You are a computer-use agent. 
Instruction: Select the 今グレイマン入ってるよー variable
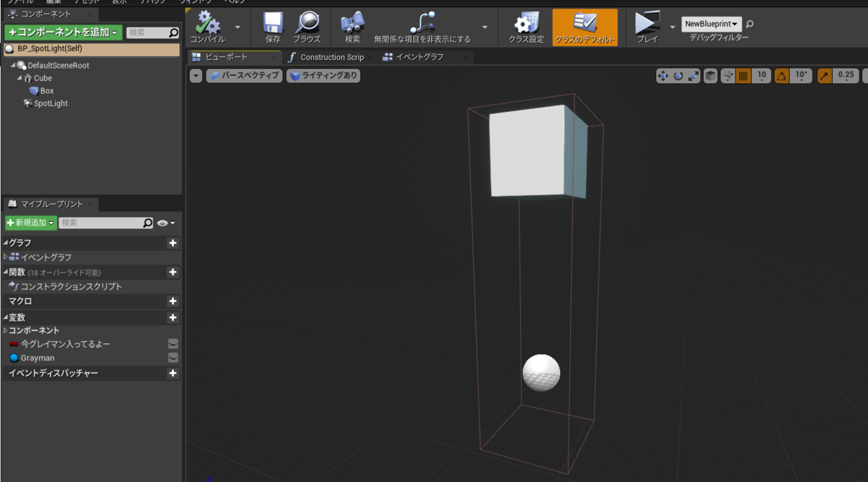65,344
